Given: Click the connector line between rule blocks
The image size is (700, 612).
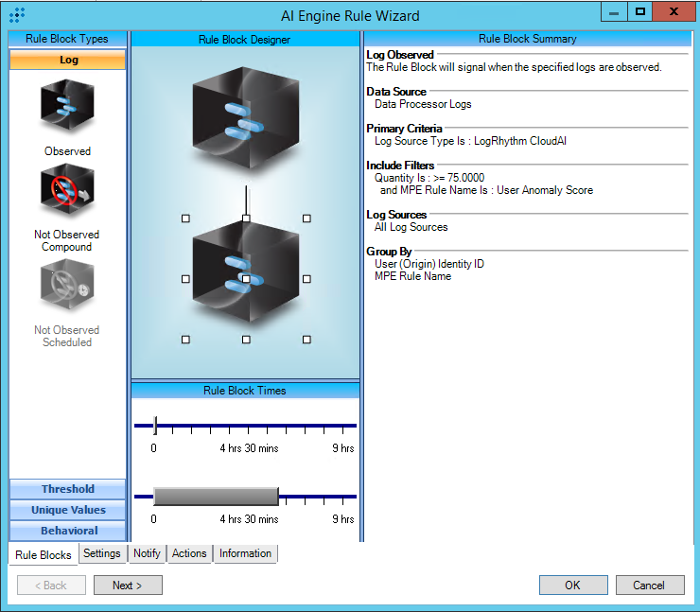Looking at the screenshot, I should tap(246, 200).
